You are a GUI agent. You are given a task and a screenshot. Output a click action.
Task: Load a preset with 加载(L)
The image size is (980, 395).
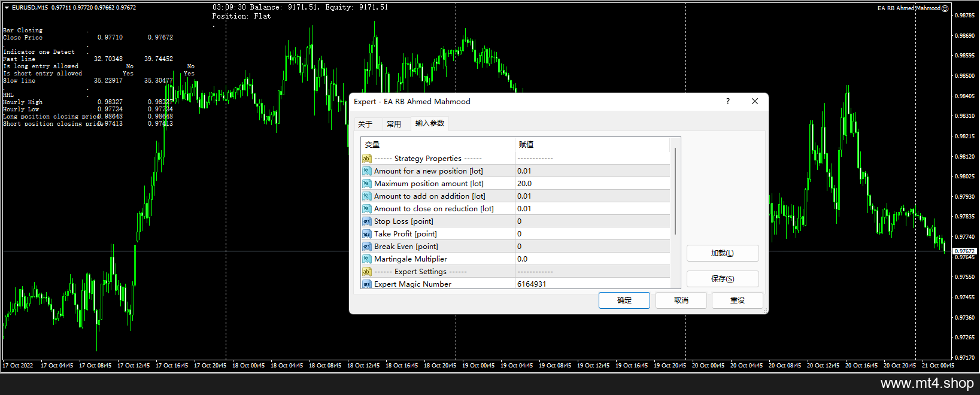723,253
